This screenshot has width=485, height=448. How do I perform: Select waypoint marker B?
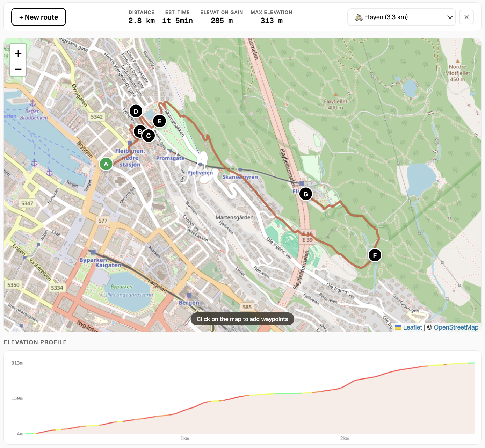click(x=140, y=132)
